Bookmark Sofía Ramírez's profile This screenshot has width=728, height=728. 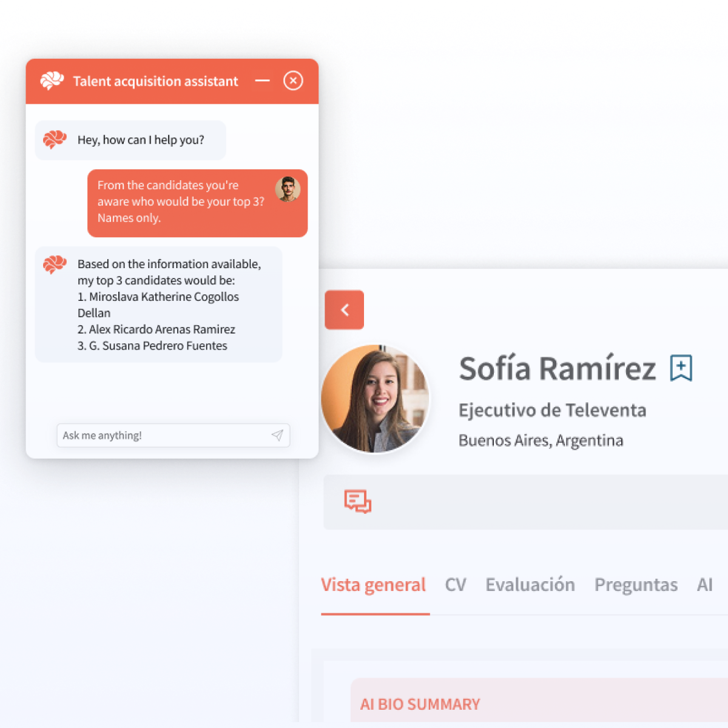click(681, 368)
